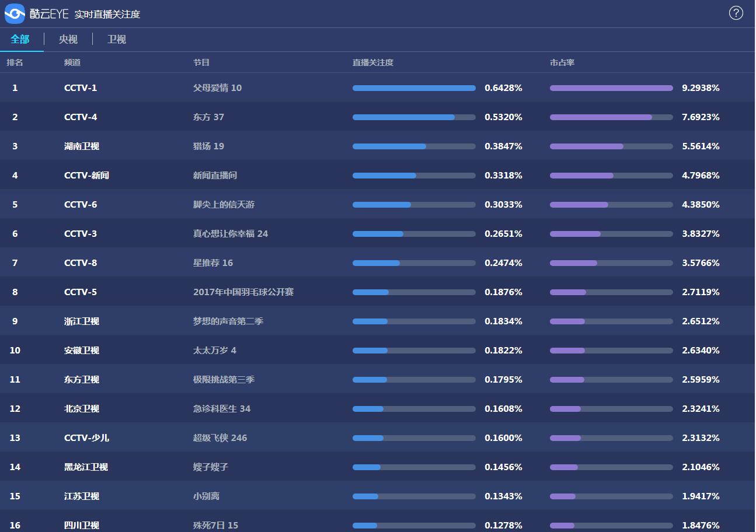Click the 排名 column header
Image resolution: width=756 pixels, height=532 pixels.
[x=15, y=62]
